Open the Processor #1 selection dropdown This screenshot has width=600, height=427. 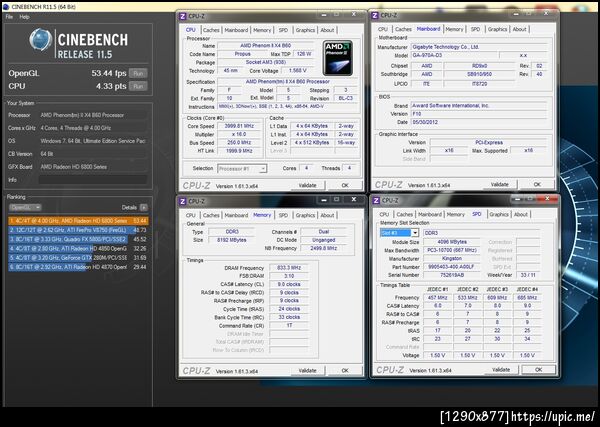click(x=242, y=168)
